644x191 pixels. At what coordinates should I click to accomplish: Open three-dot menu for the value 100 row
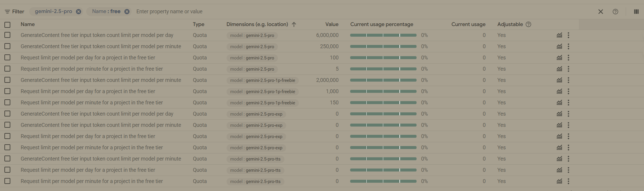pyautogui.click(x=568, y=58)
